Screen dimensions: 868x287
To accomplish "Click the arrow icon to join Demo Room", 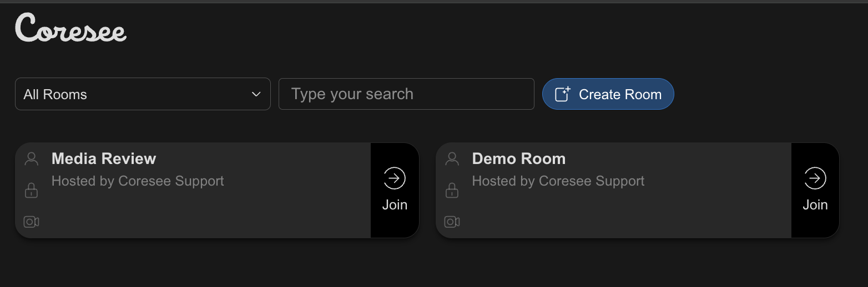I will click(815, 178).
